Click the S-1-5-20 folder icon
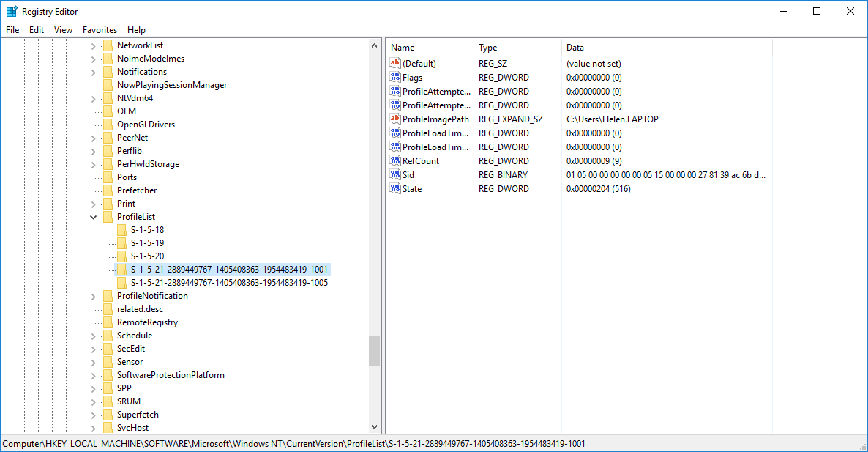This screenshot has width=868, height=452. pyautogui.click(x=121, y=256)
